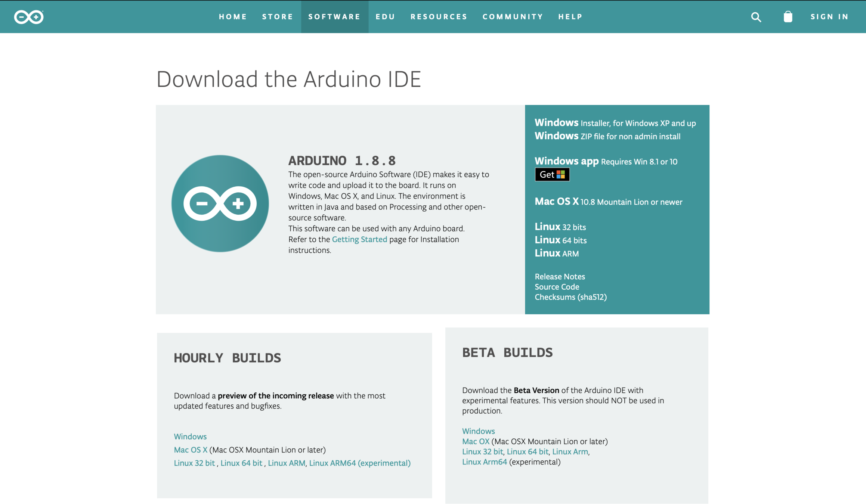Open the shopping bag cart icon
866x504 pixels.
[788, 17]
